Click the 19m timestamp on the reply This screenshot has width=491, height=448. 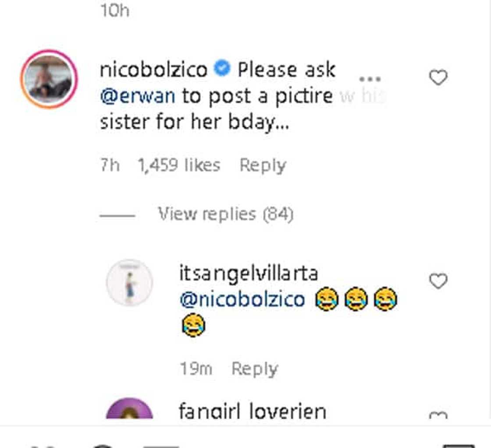click(x=196, y=369)
